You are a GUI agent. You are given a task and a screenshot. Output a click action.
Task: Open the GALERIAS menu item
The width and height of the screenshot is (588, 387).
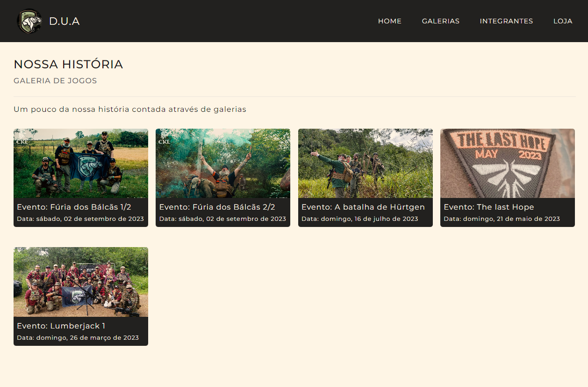tap(440, 21)
